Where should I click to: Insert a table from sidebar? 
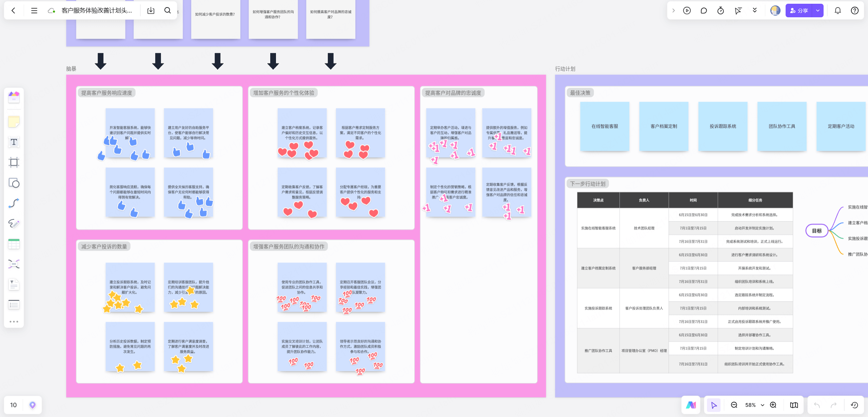click(14, 244)
